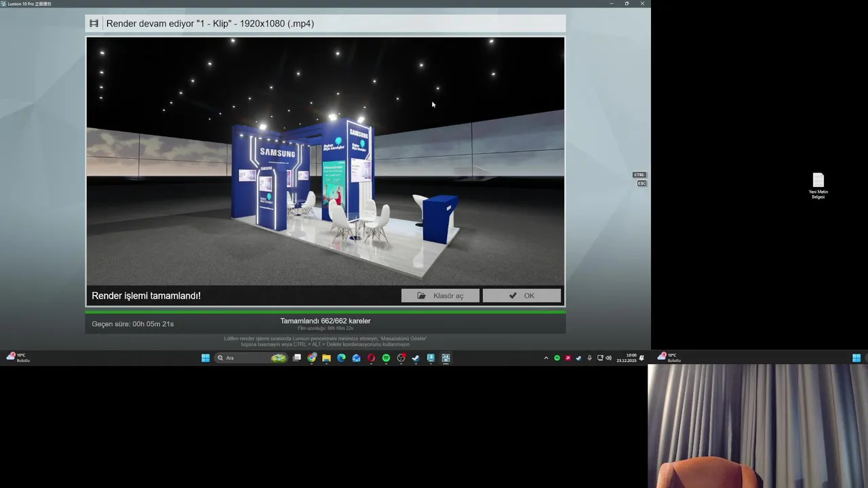Open File Explorer from taskbar
The image size is (868, 488).
point(326,358)
